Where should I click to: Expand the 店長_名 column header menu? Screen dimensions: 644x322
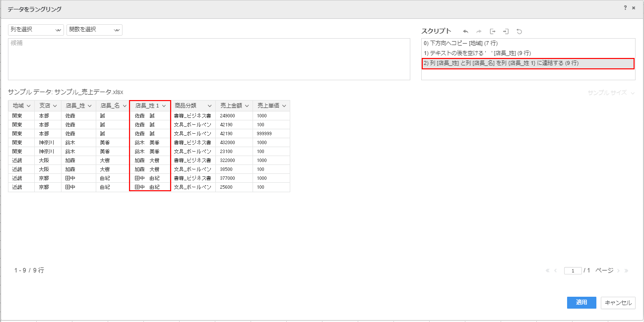coord(124,106)
